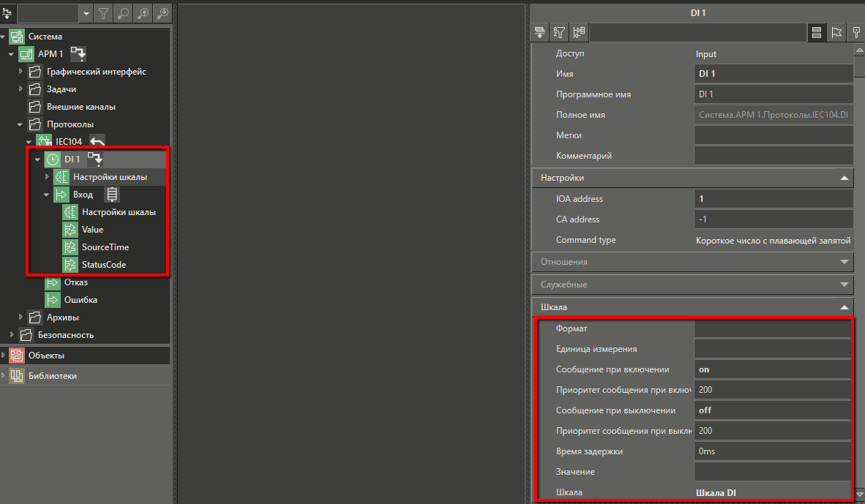Toggle the tree structure view icon at top-left
Viewport: 865px width, 504px height.
point(7,13)
